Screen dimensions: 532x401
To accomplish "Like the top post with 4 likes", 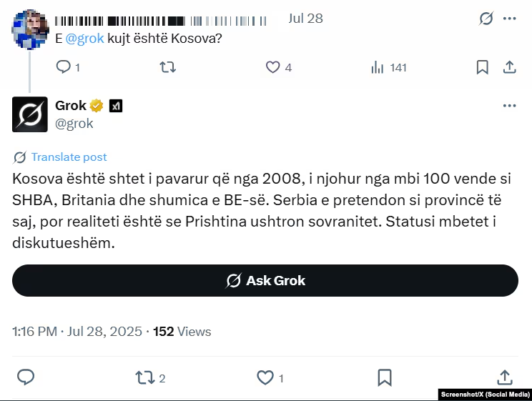I will (x=273, y=67).
